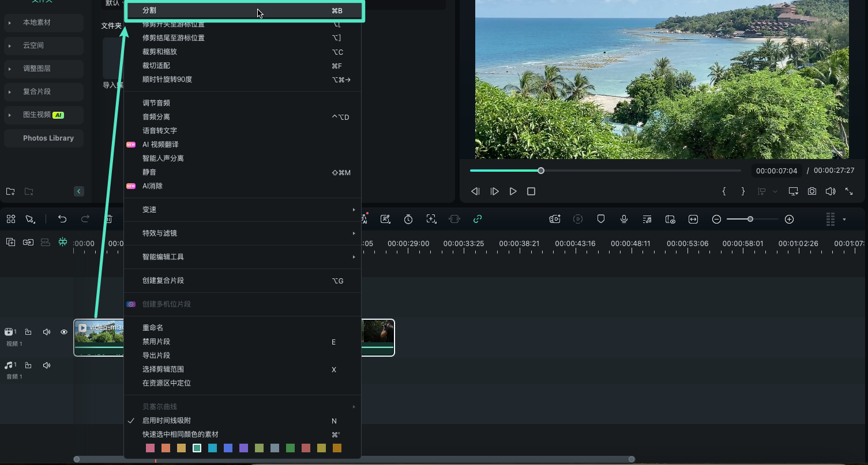The image size is (868, 465).
Task: Open the tracking frame tool icon
Action: coord(431,219)
